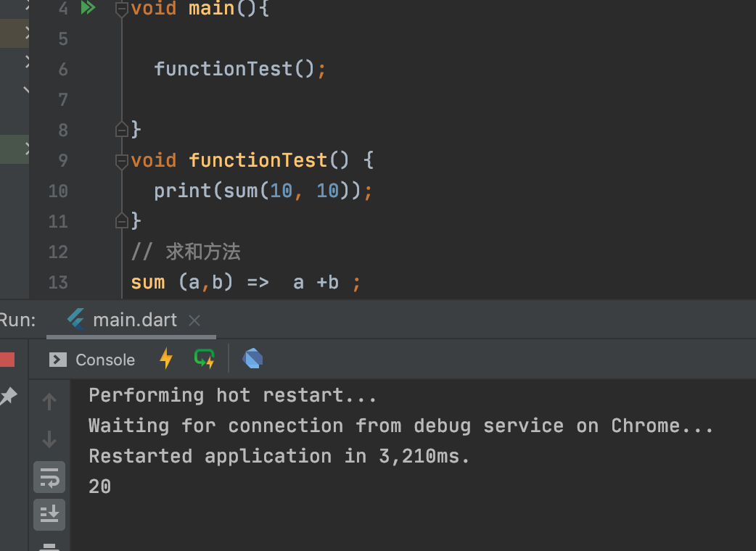This screenshot has width=756, height=551.
Task: Click line number 5 in the gutter
Action: click(63, 39)
